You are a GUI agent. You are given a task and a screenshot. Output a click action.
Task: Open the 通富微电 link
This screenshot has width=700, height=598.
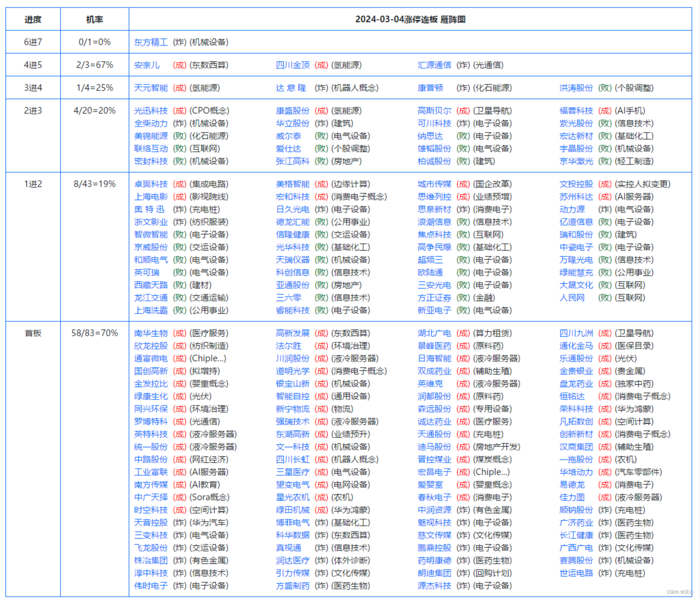click(x=151, y=358)
